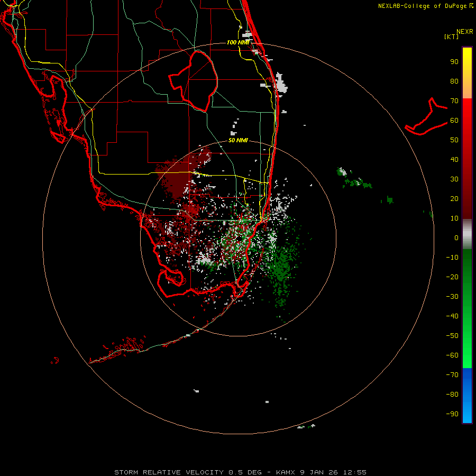Click the -20 value on the velocity scale

tap(452, 277)
